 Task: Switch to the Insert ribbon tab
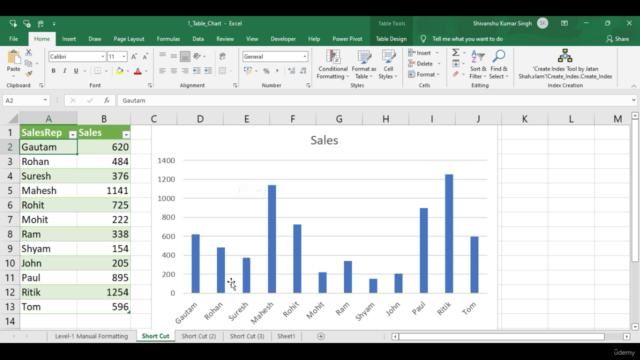69,39
